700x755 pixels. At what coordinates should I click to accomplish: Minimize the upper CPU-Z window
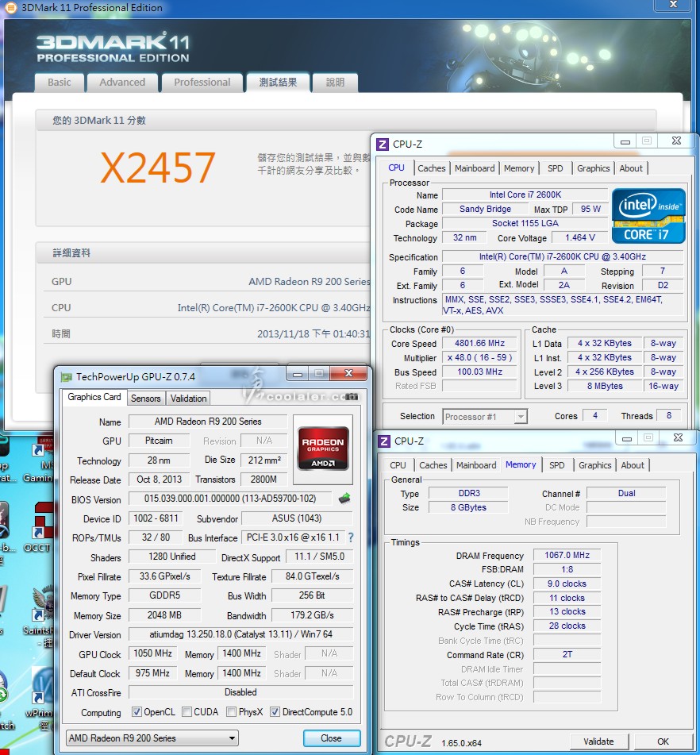(625, 141)
